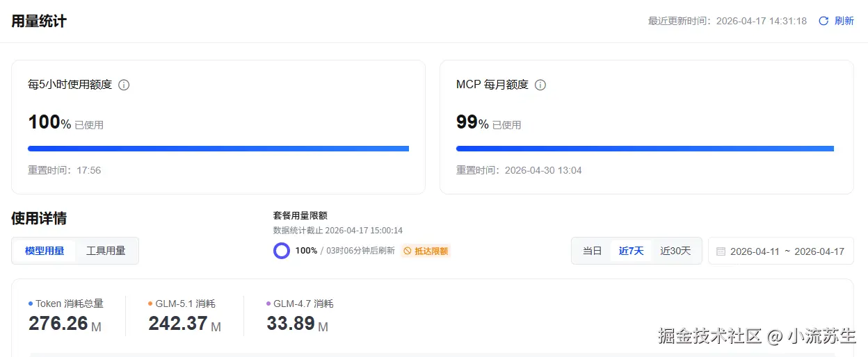The width and height of the screenshot is (868, 357).
Task: Select the 近30天 time range option
Action: (675, 251)
